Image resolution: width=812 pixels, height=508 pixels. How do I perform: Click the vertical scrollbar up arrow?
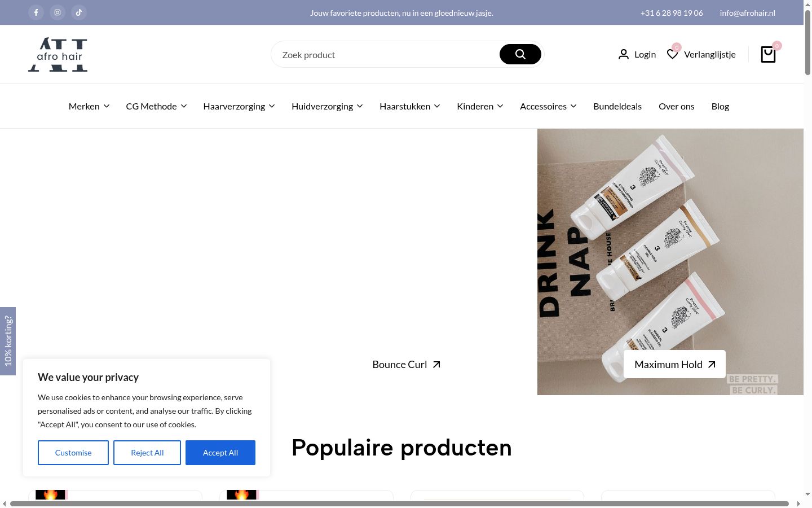point(807,4)
